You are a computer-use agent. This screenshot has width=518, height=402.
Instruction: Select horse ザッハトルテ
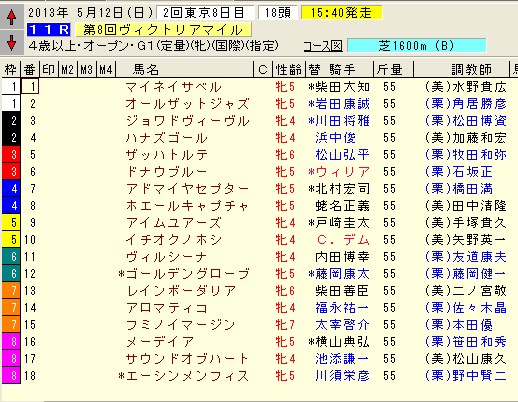(x=166, y=155)
